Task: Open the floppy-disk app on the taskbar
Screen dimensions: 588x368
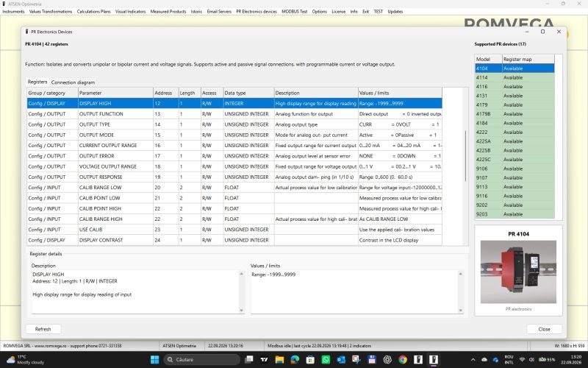Action: [x=372, y=360]
